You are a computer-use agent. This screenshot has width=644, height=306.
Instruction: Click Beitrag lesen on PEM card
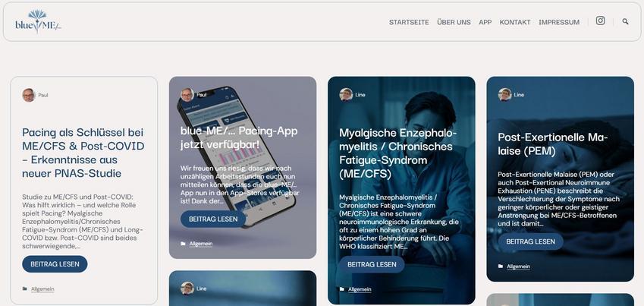pos(531,241)
